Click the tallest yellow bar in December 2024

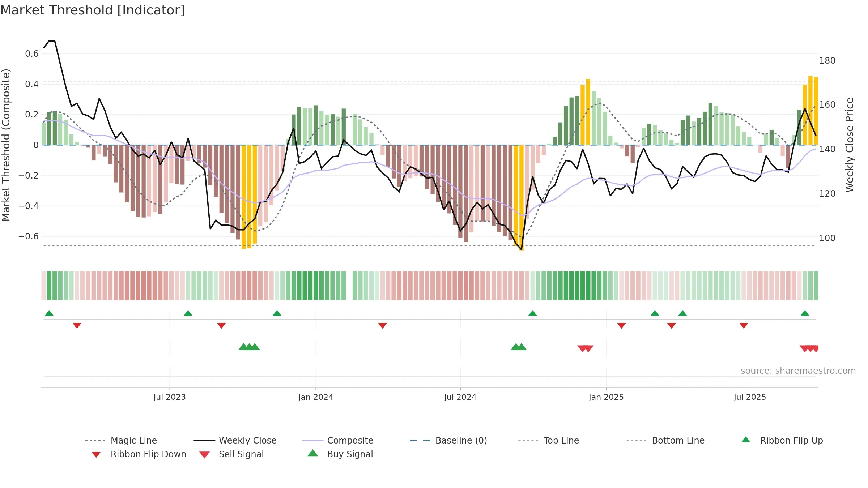coord(588,112)
